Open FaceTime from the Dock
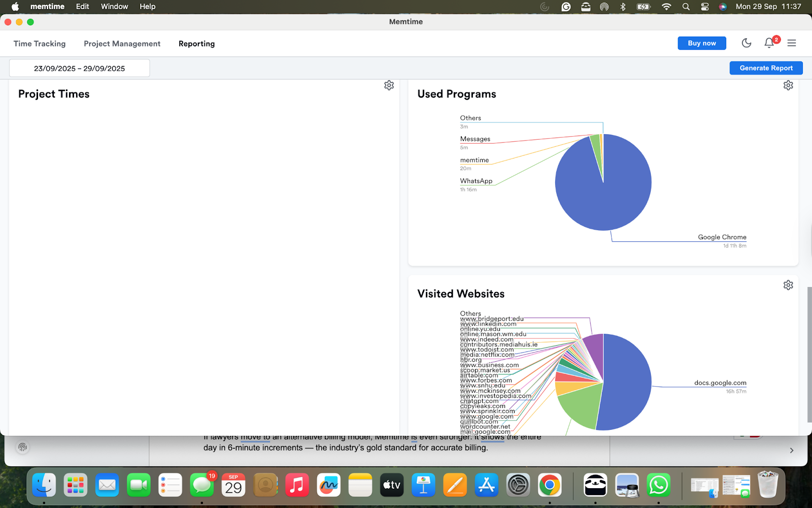 click(x=139, y=485)
